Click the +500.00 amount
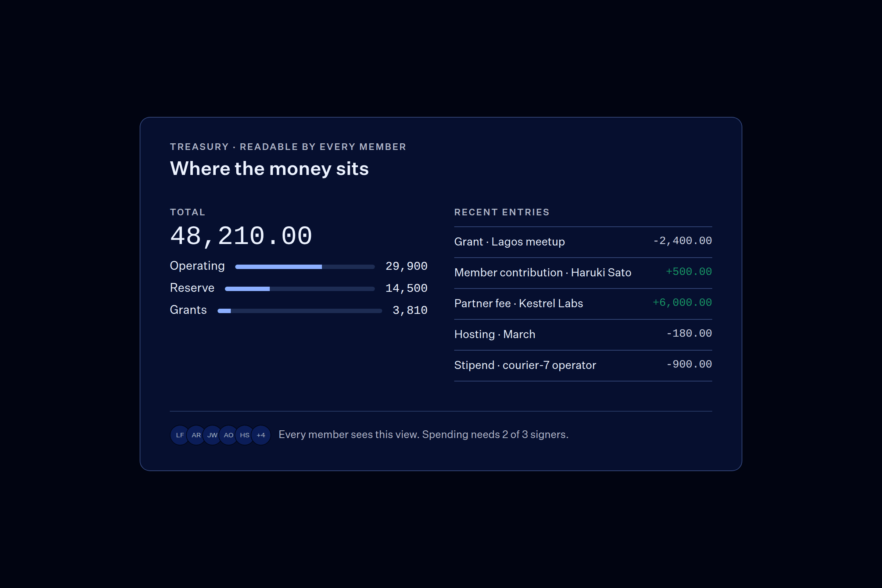 [x=689, y=272]
